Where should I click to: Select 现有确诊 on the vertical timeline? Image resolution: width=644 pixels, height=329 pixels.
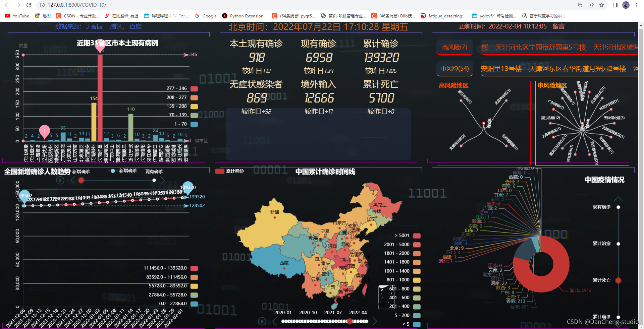[618, 207]
